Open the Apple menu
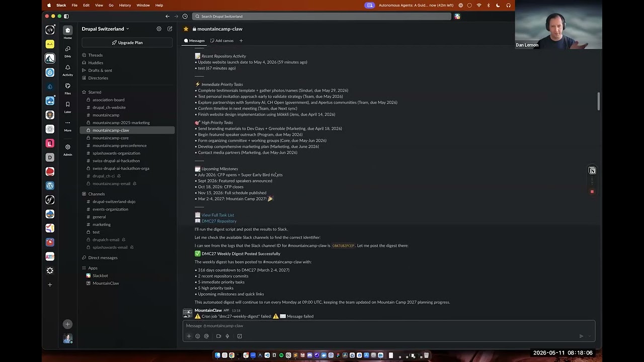The image size is (644, 362). click(49, 5)
